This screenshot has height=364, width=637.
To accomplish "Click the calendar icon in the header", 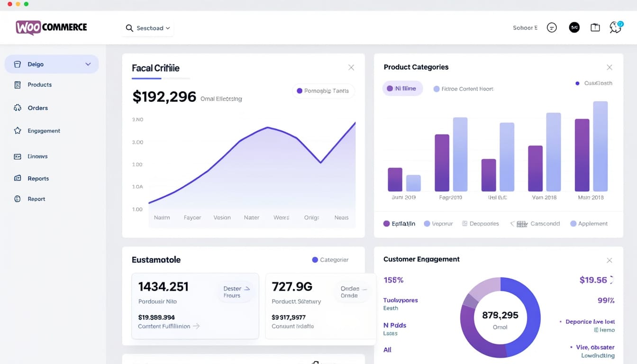I will (595, 27).
